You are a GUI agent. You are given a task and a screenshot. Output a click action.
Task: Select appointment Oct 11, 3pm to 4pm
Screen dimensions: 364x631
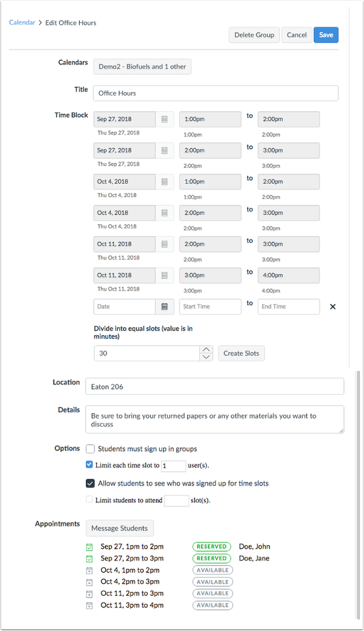[132, 605]
